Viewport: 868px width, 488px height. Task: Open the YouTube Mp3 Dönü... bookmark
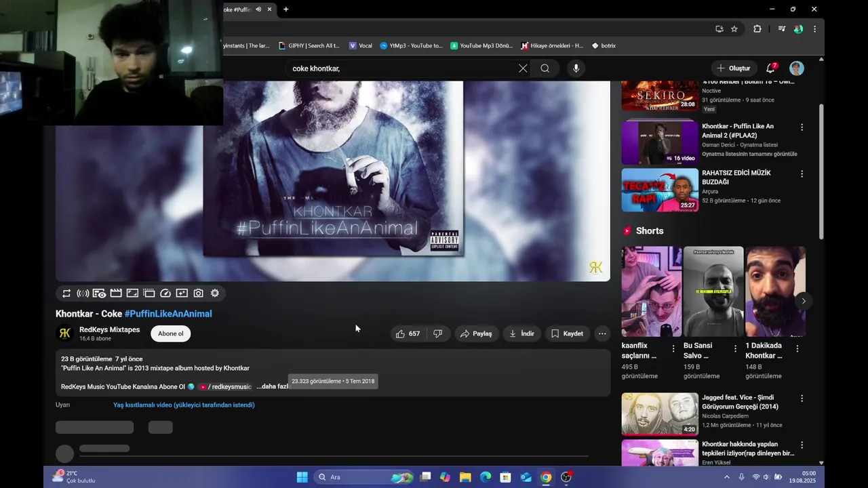[481, 45]
